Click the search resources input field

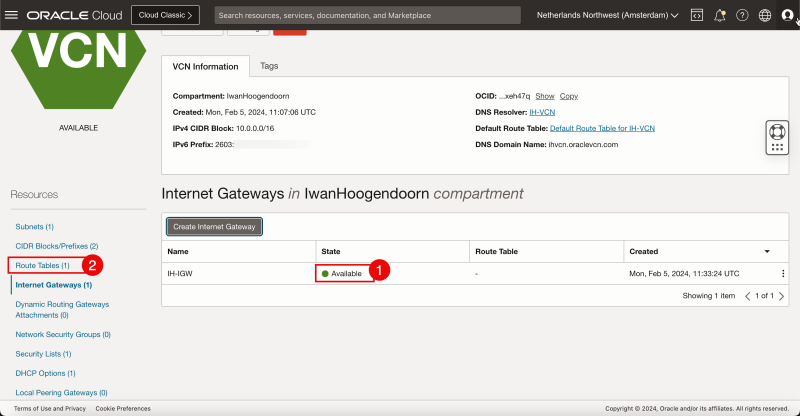[367, 15]
